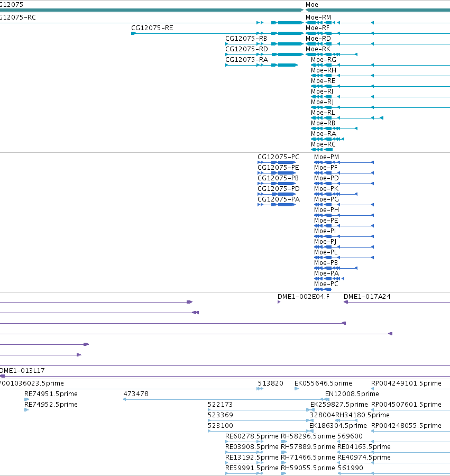This screenshot has width=450, height=476.
Task: Select the Moe-PJ protein label
Action: click(325, 242)
